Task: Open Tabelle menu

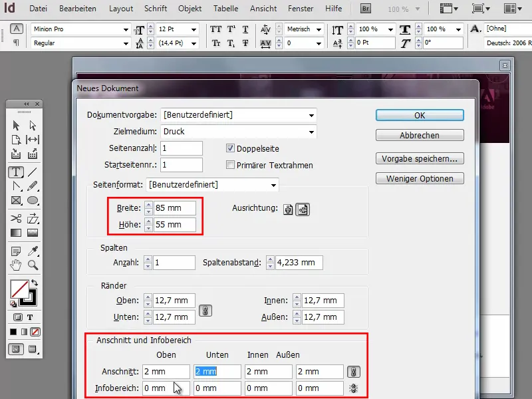Action: (225, 9)
